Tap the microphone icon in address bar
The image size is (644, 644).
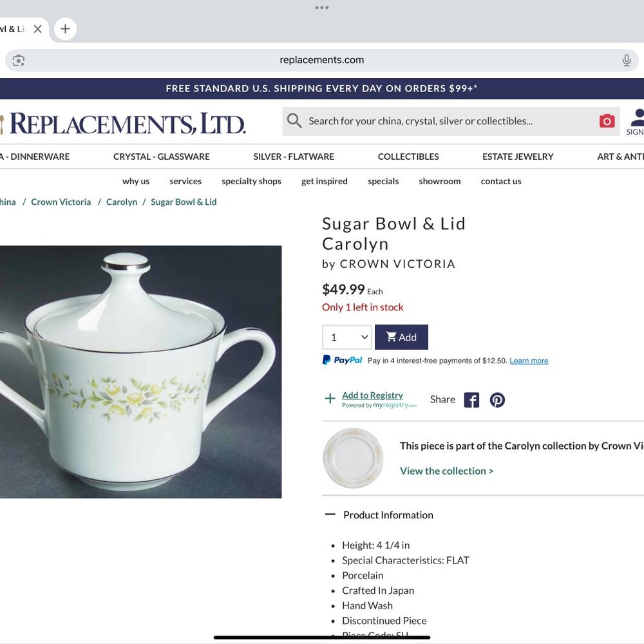pyautogui.click(x=627, y=60)
